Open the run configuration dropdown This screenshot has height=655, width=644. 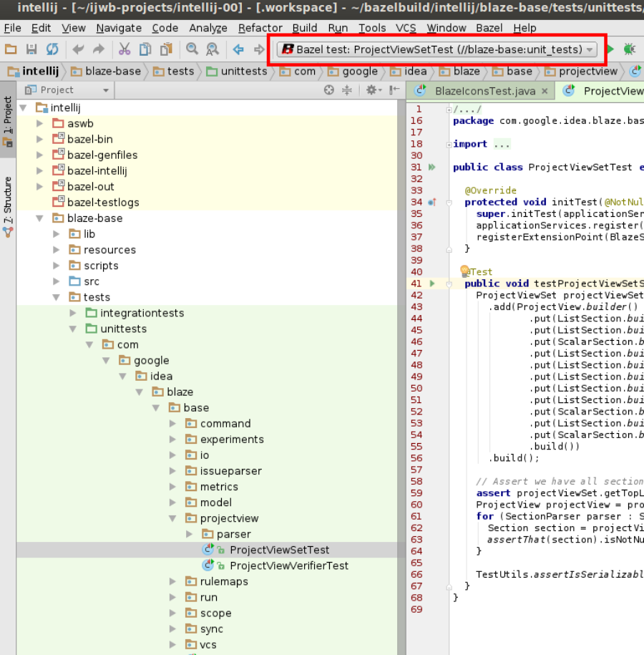coord(590,49)
